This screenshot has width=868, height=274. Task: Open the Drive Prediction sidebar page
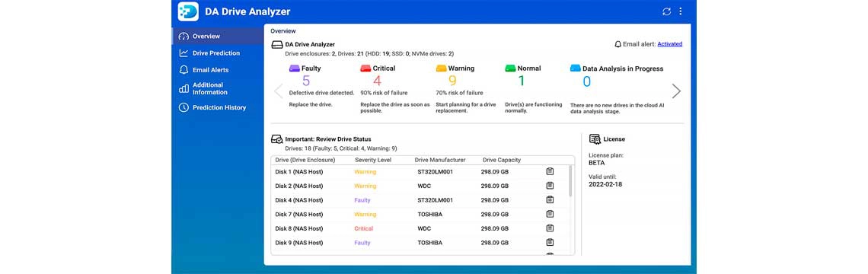click(x=216, y=53)
